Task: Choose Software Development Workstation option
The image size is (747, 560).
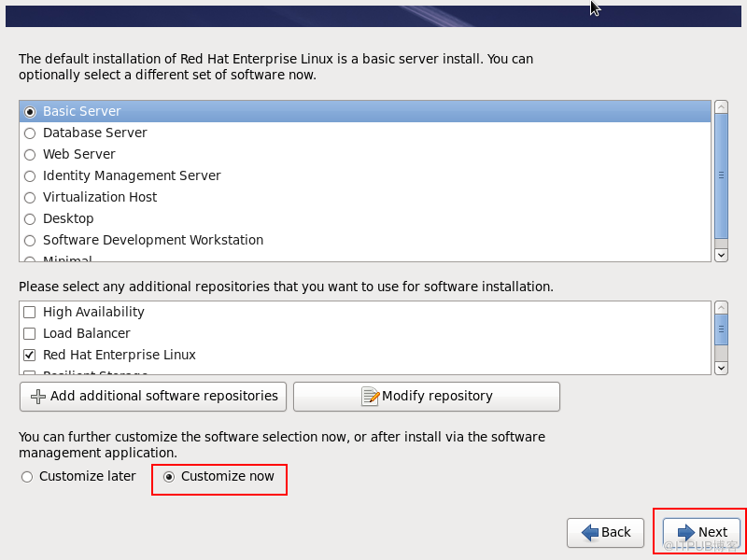Action: pyautogui.click(x=30, y=241)
